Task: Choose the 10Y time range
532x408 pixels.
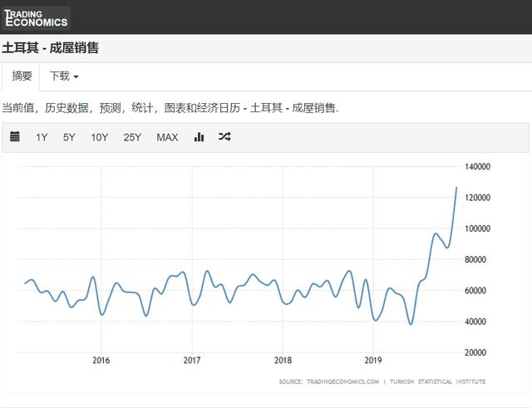Action: (100, 137)
